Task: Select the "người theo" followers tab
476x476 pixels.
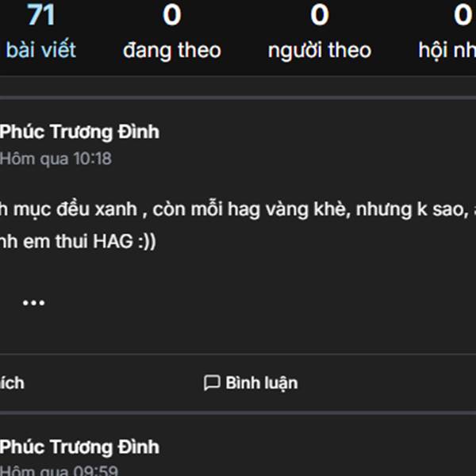Action: pyautogui.click(x=319, y=51)
